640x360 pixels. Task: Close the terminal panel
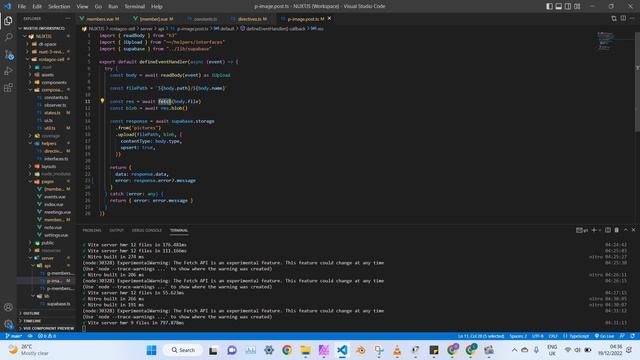633,230
